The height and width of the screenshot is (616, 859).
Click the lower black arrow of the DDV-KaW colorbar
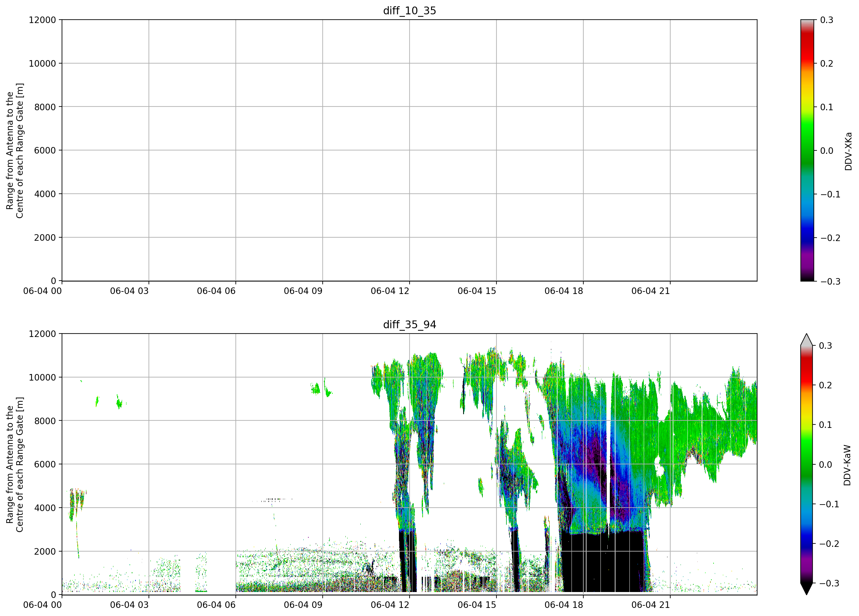pyautogui.click(x=807, y=589)
